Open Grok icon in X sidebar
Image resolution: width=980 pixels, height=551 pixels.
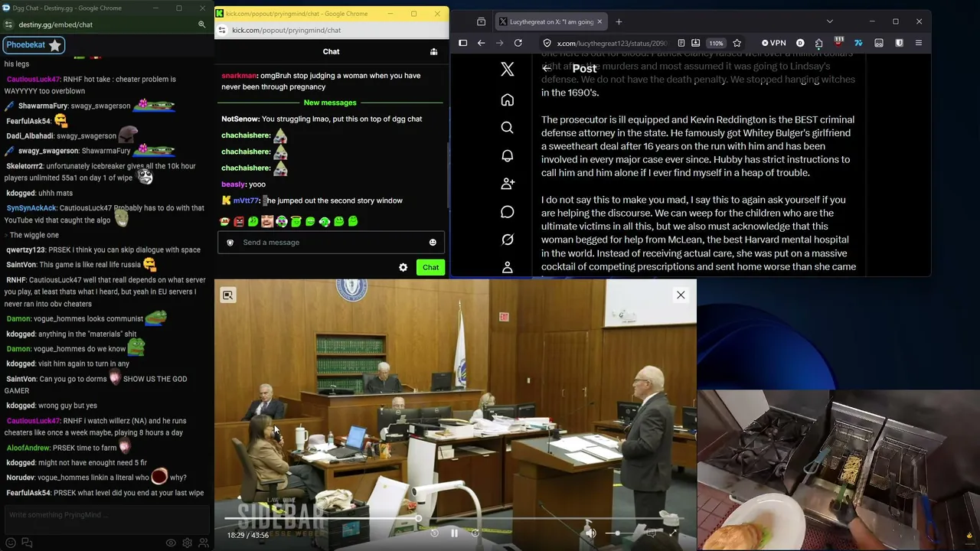point(507,240)
